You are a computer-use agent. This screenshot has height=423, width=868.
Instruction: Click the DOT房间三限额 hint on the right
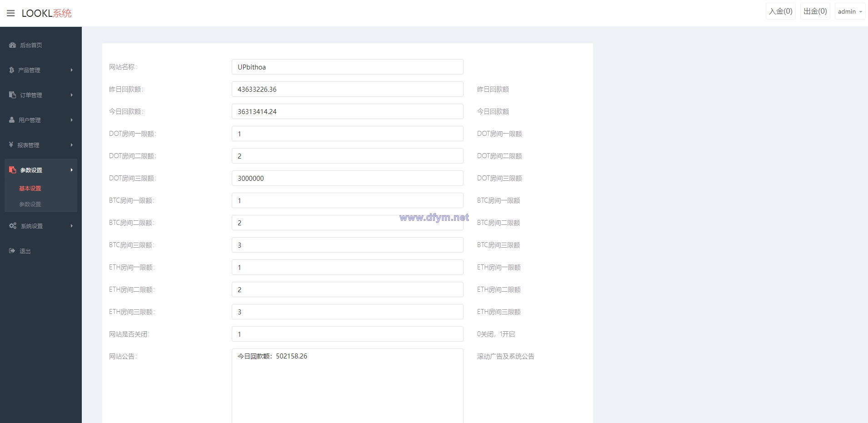pyautogui.click(x=499, y=178)
